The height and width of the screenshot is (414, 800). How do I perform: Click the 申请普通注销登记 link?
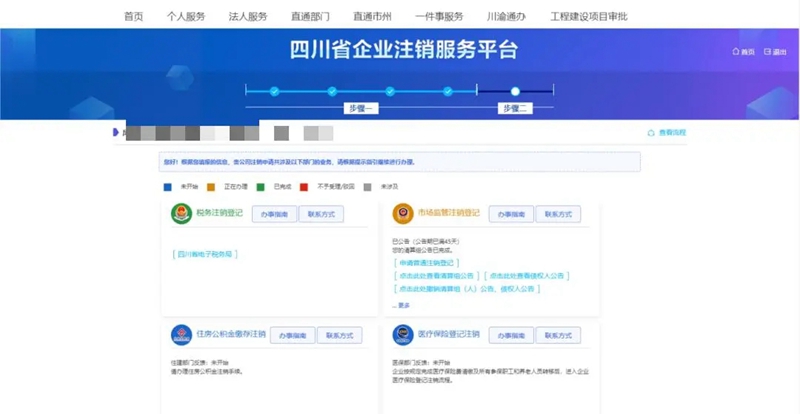[x=426, y=263]
